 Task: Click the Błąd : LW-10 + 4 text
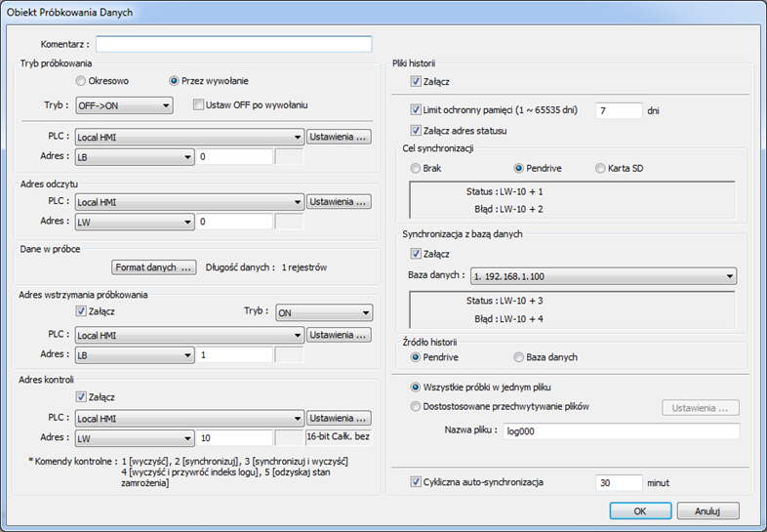point(508,319)
